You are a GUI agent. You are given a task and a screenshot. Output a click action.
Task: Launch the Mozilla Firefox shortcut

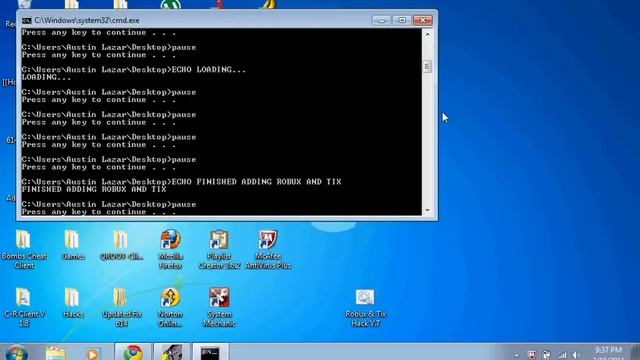click(x=170, y=249)
